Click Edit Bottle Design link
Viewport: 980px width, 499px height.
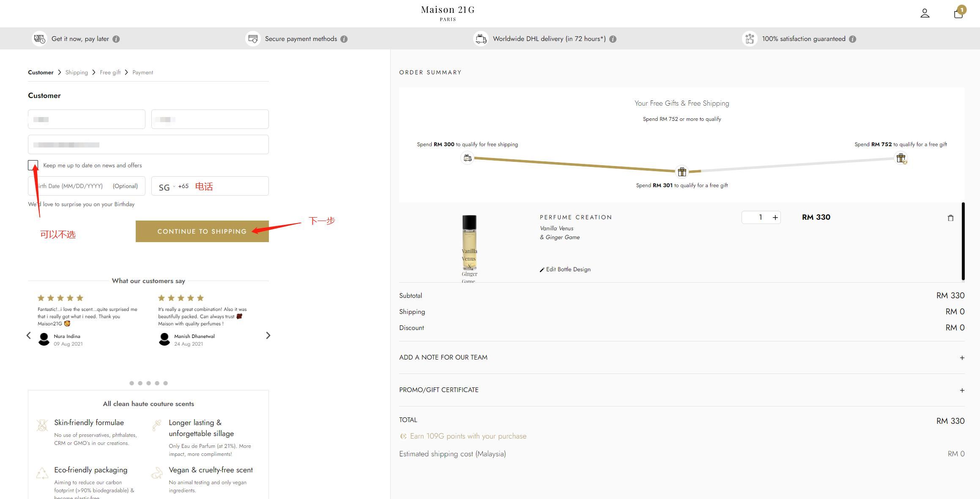(x=565, y=270)
